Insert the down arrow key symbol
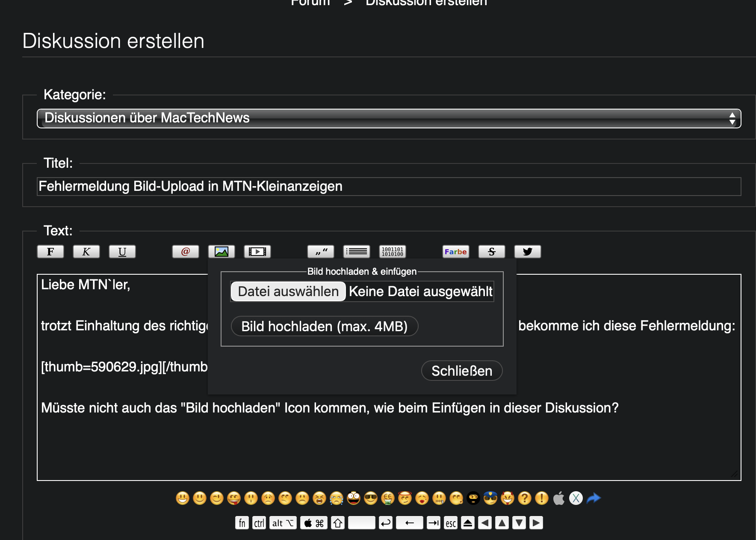The image size is (756, 540). (519, 523)
